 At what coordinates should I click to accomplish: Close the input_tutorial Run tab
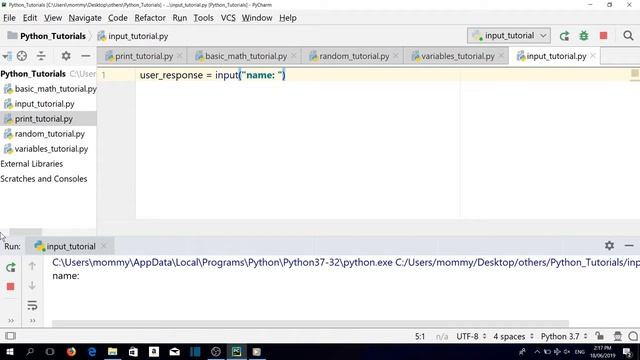(103, 246)
